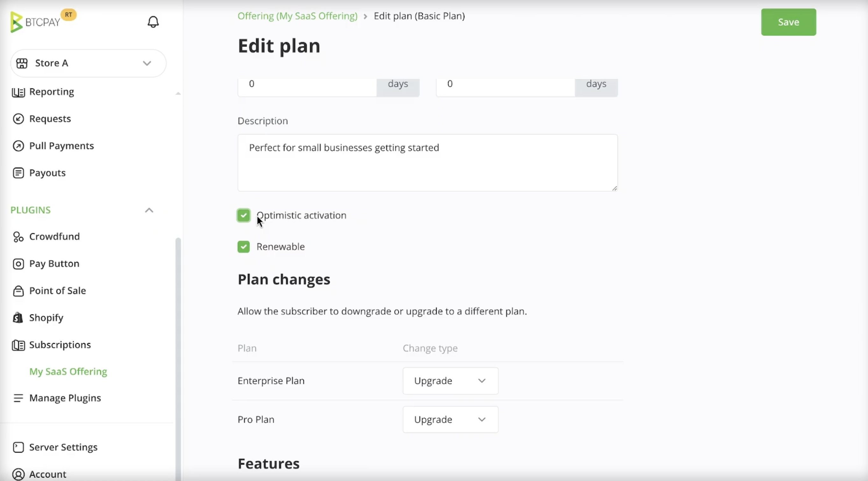The image size is (868, 481).
Task: Go to Payouts
Action: click(47, 173)
